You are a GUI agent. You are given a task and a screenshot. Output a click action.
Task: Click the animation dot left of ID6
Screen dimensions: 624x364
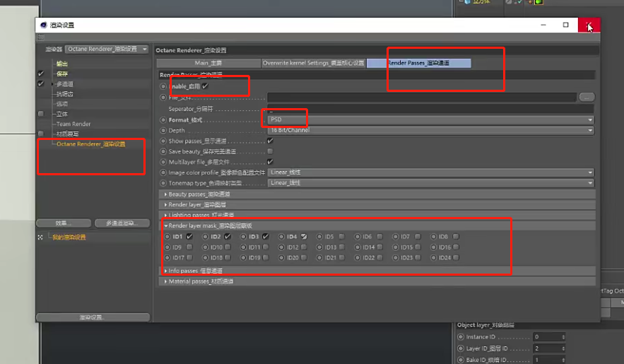point(358,236)
